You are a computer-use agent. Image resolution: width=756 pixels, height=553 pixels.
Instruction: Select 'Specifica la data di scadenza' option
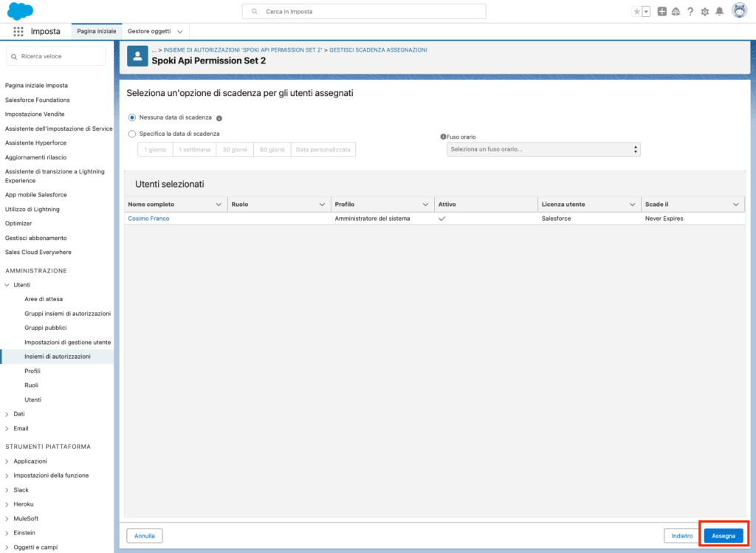point(132,134)
